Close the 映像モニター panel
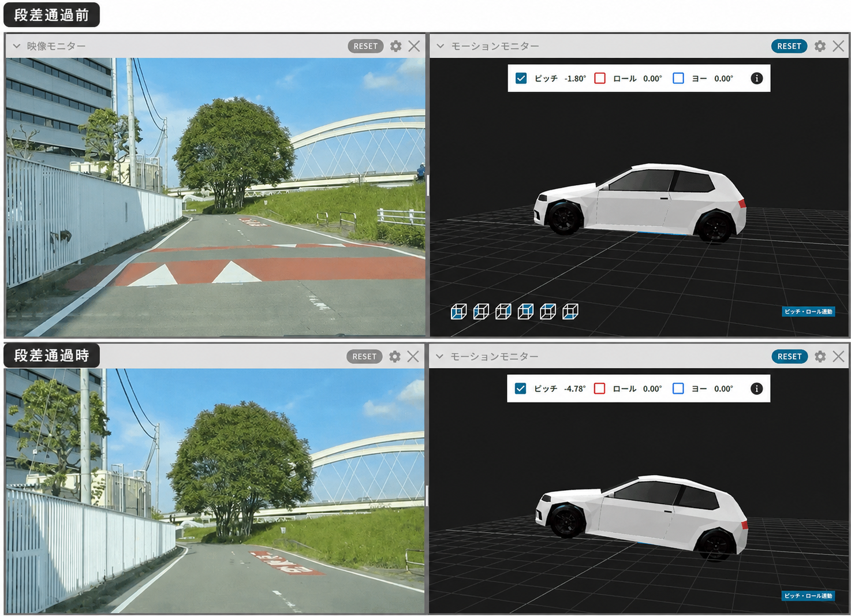Image resolution: width=851 pixels, height=616 pixels. (414, 46)
